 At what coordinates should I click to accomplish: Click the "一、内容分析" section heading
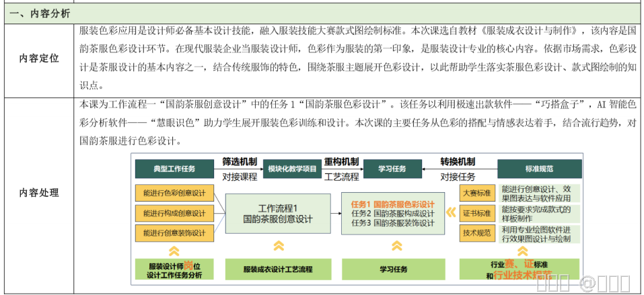[40, 13]
